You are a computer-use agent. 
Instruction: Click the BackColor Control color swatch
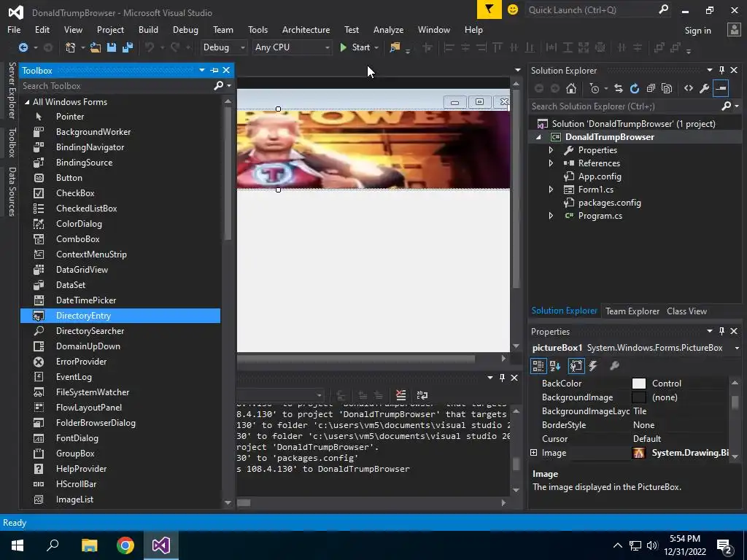(639, 384)
